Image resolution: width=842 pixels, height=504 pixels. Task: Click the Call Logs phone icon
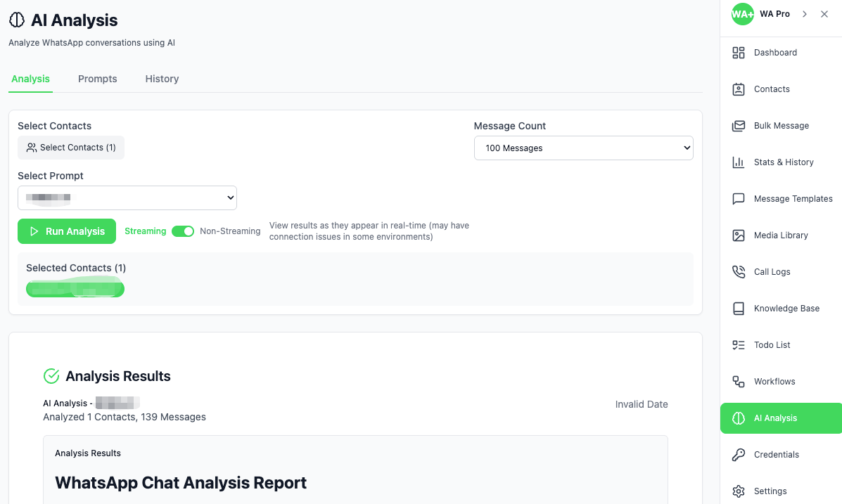coord(739,271)
